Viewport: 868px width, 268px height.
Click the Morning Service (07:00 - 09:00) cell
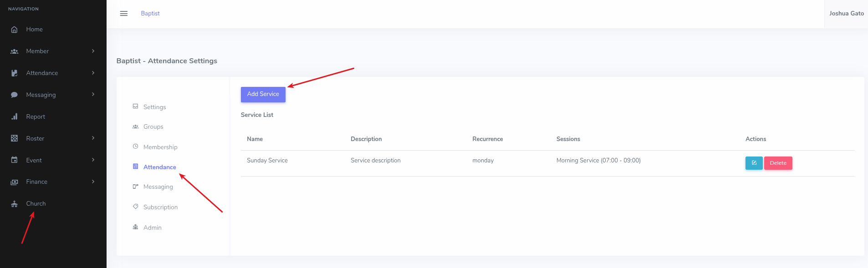(598, 161)
